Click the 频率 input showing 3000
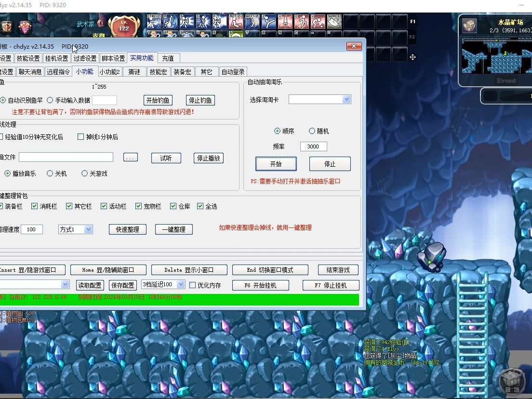The width and height of the screenshot is (532, 399). (314, 146)
